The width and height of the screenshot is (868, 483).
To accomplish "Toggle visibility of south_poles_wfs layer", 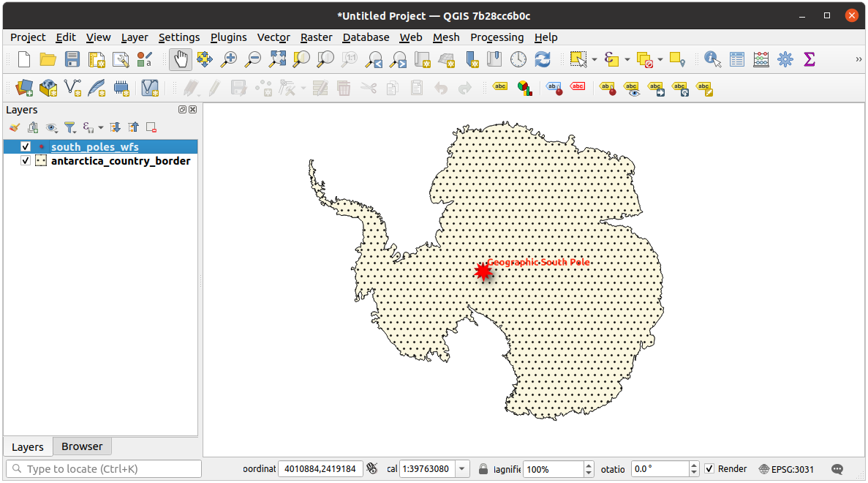I will coord(26,147).
